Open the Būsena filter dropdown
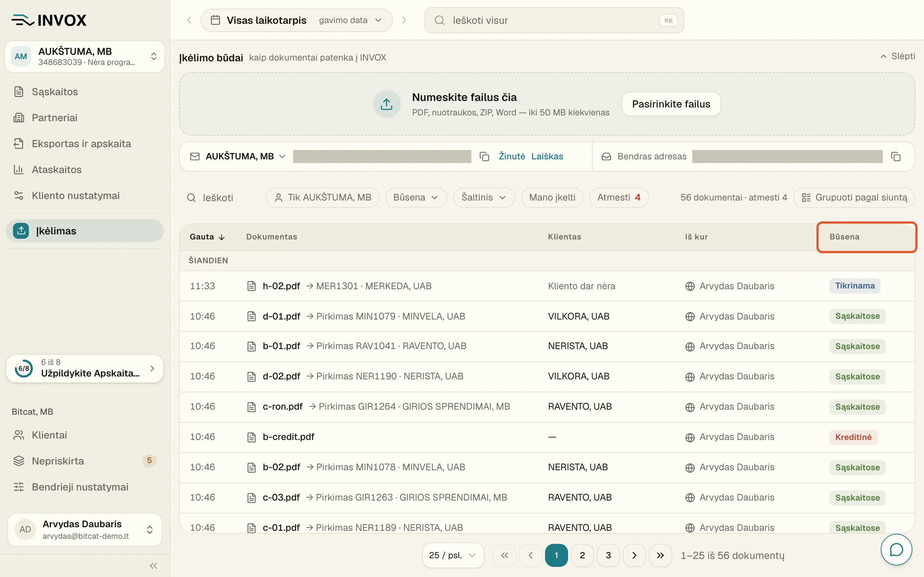The height and width of the screenshot is (577, 924). coord(416,197)
